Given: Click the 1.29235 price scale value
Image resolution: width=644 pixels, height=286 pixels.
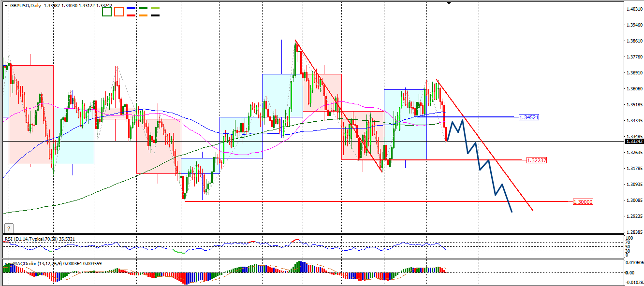Looking at the screenshot, I should pos(634,216).
